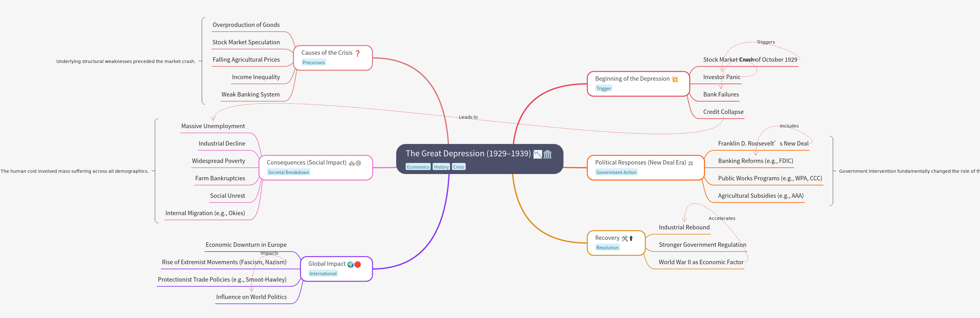Click the declining chart icon in the central topic
This screenshot has width=980, height=318.
pos(537,154)
